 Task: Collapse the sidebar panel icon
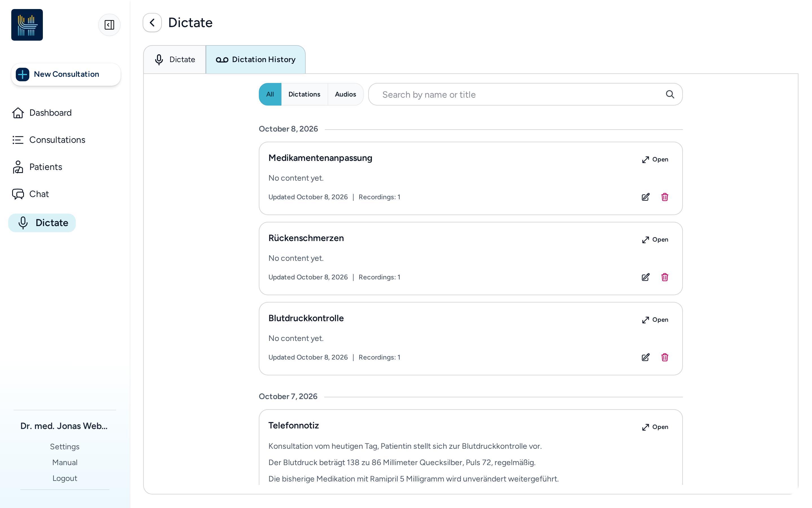[109, 25]
